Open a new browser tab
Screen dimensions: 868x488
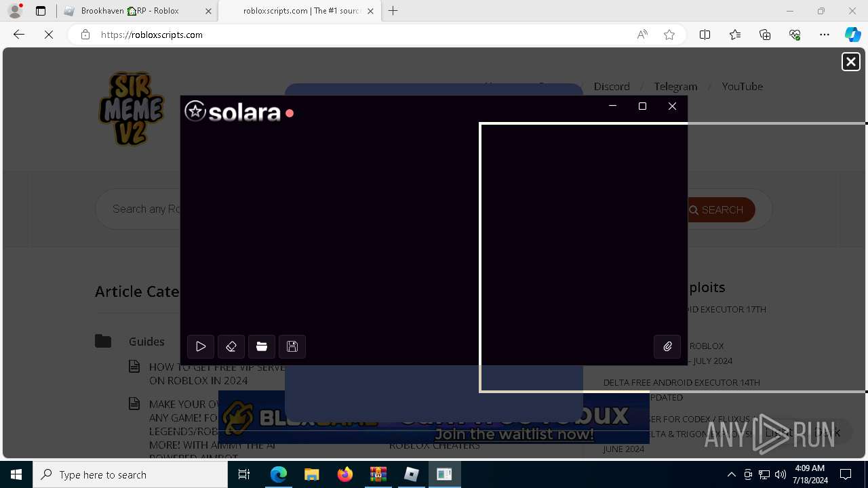pos(393,11)
